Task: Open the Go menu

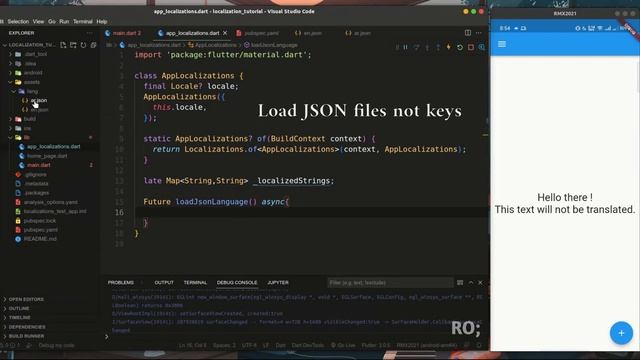Action: (52, 22)
